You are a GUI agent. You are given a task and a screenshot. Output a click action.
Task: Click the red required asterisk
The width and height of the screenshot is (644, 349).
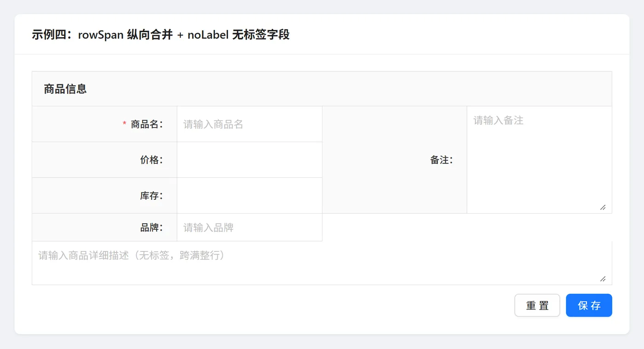pos(124,124)
